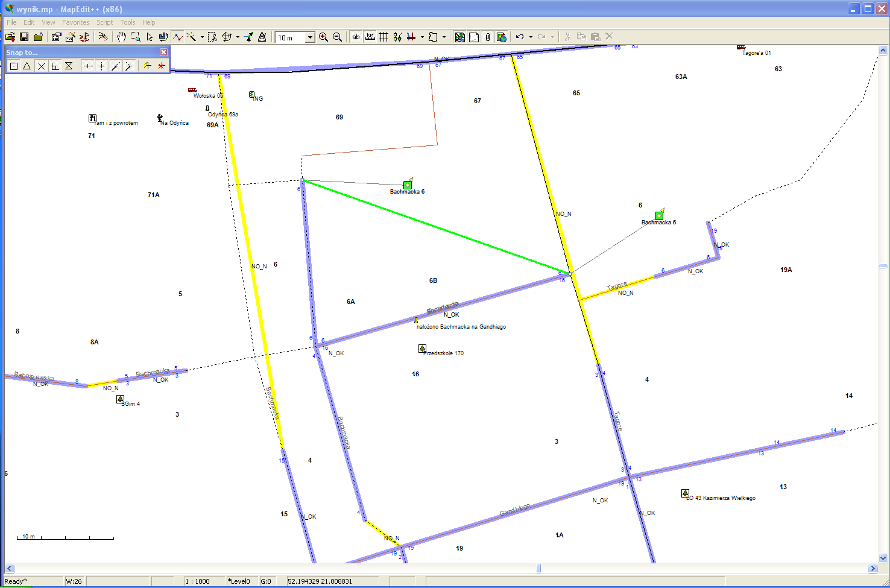The height and width of the screenshot is (588, 890).
Task: Open the Tools menu
Action: point(127,22)
